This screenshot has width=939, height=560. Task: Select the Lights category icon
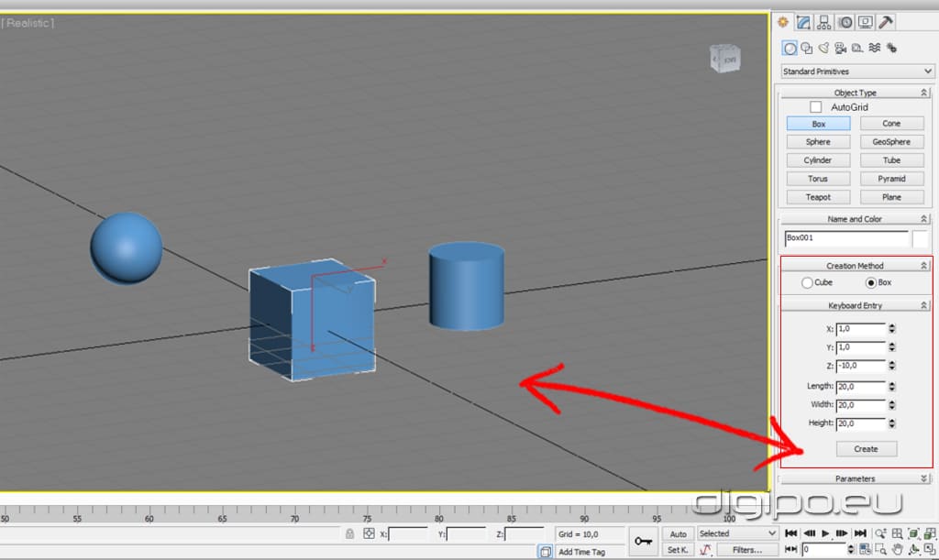[x=823, y=48]
